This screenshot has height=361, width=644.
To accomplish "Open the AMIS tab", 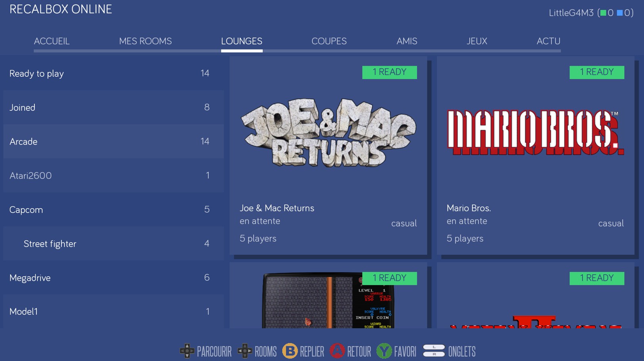I will tap(407, 41).
